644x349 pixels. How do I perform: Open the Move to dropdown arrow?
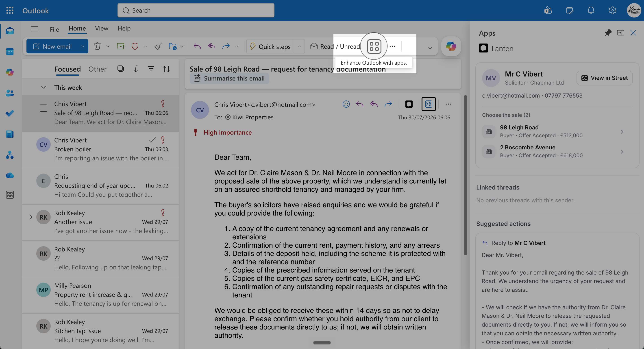[182, 46]
